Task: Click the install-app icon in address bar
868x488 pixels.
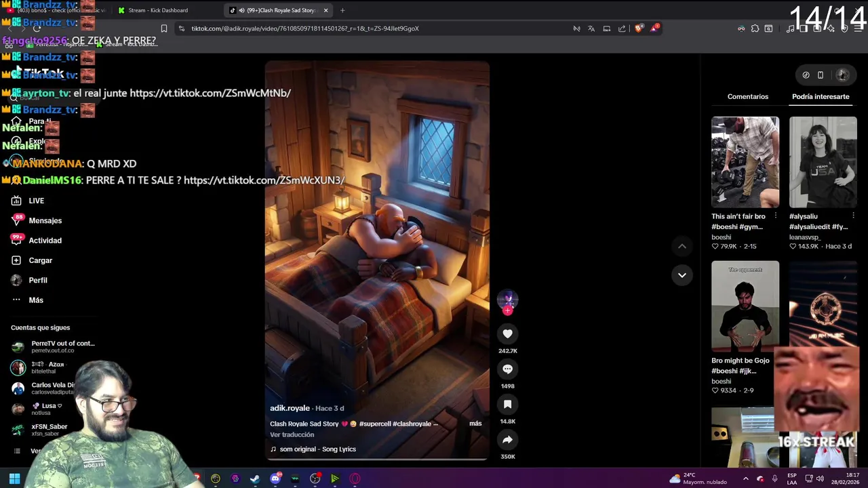Action: point(607,28)
